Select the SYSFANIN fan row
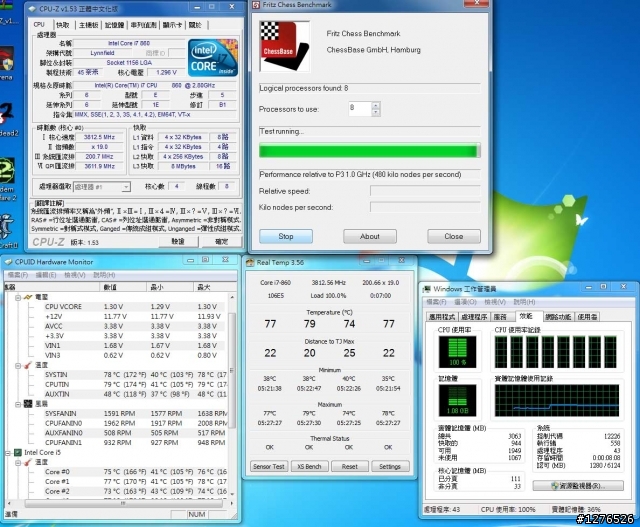The image size is (640, 527). click(135, 414)
